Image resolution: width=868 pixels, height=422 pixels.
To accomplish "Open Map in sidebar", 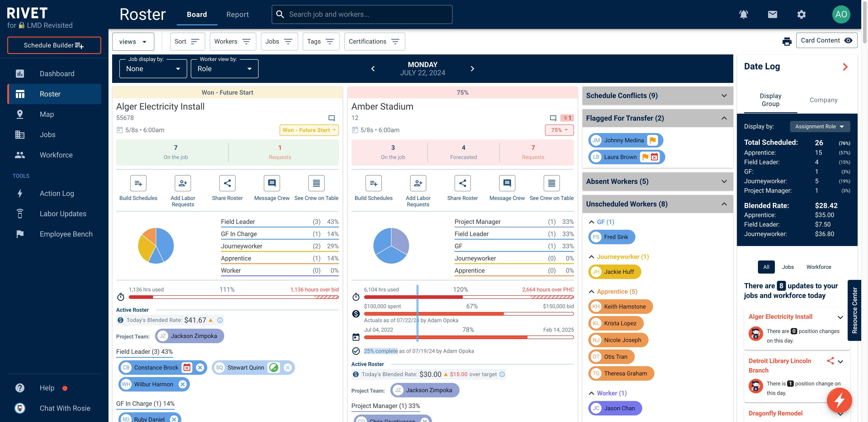I will point(54,114).
